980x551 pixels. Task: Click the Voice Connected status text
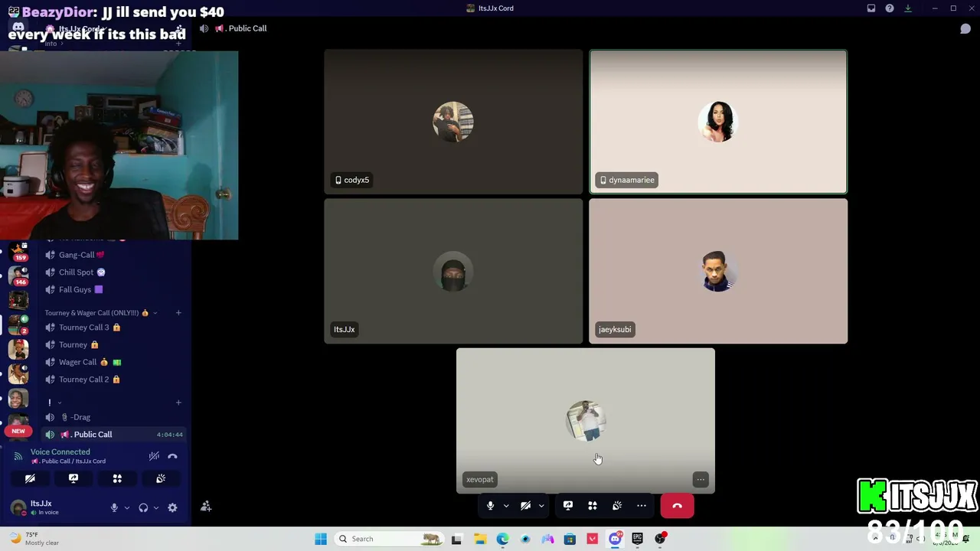tap(60, 452)
